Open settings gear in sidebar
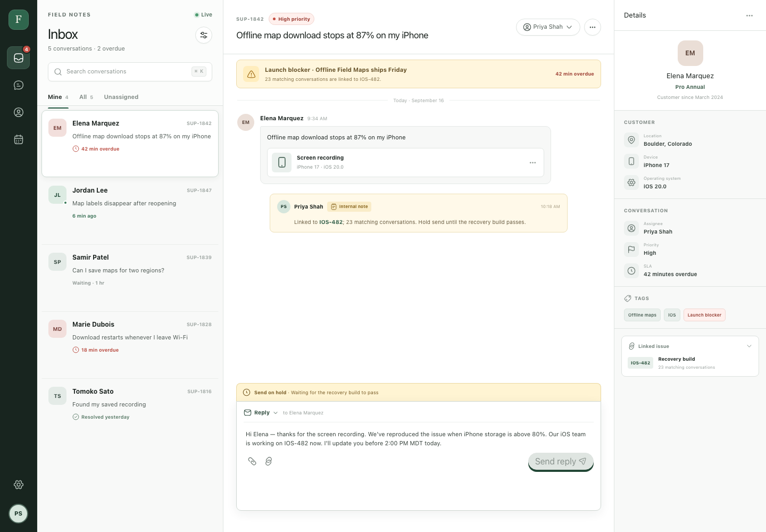 19,485
